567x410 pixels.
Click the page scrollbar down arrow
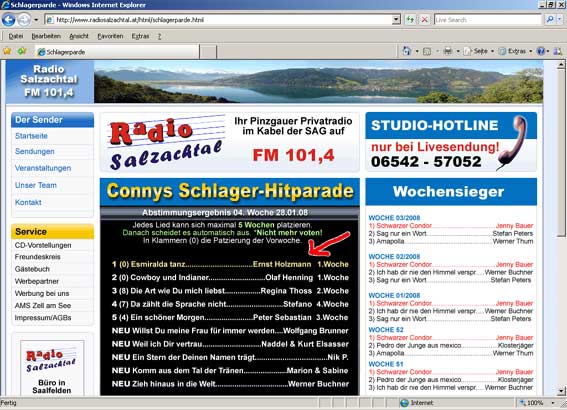[x=561, y=391]
